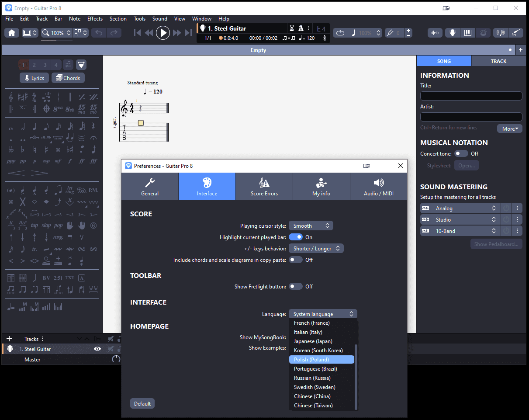Click the Title input field
Screen dimensions: 529x420
coord(471,96)
